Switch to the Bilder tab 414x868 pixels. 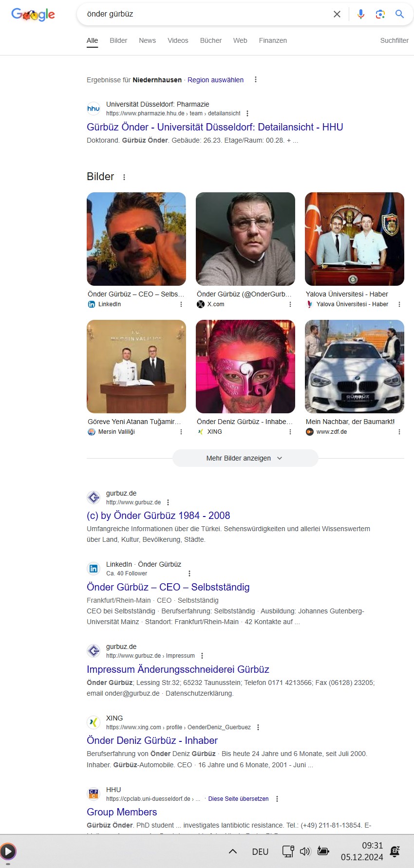(x=118, y=40)
